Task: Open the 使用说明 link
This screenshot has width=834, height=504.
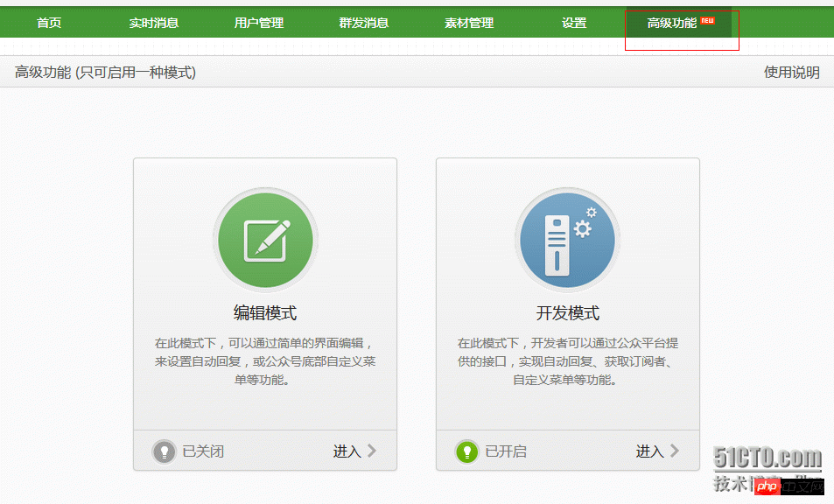Action: coord(791,72)
